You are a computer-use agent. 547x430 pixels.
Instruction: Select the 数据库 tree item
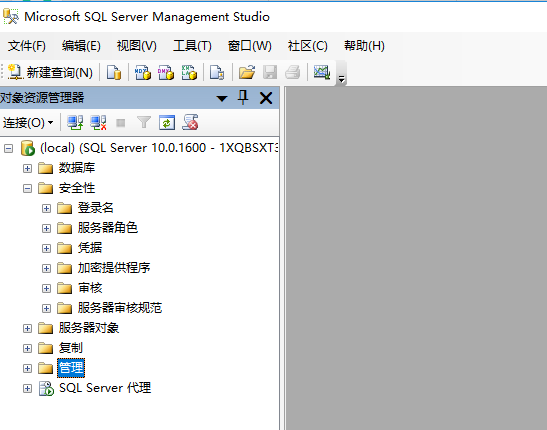(x=77, y=168)
